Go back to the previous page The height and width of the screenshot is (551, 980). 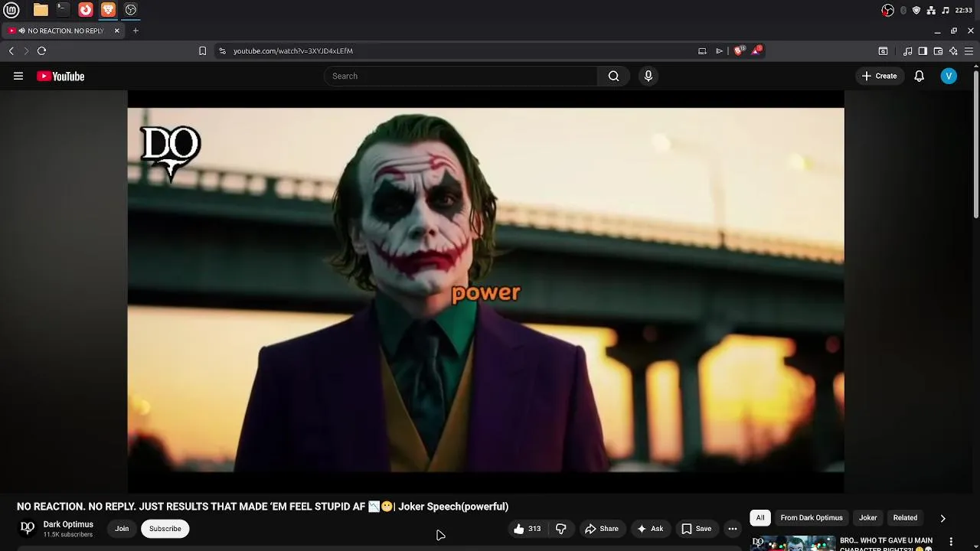(11, 51)
